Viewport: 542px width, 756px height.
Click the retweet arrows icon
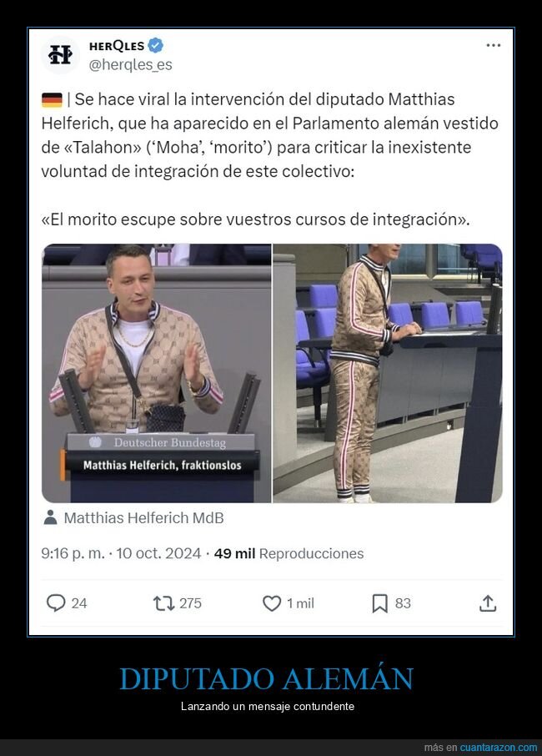pos(163,603)
